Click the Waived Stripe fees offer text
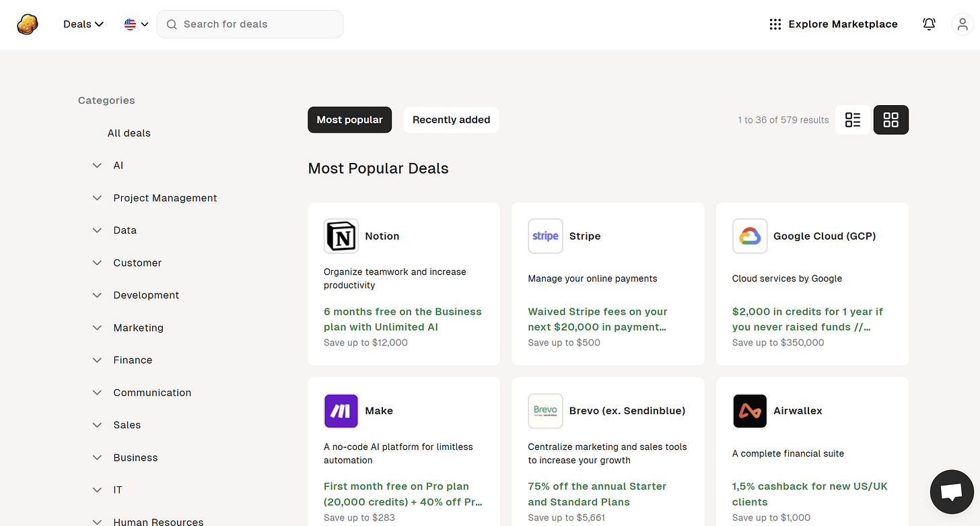Viewport: 980px width, 526px height. tap(598, 319)
